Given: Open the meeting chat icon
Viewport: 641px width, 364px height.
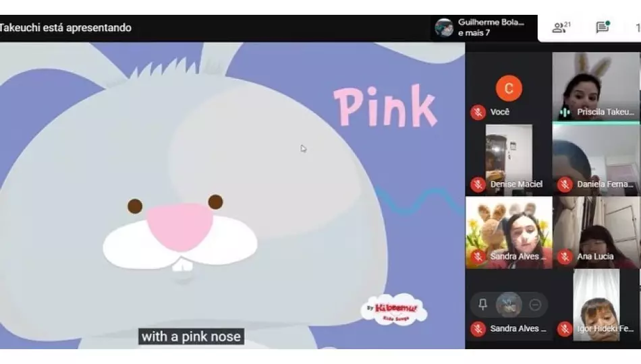Looking at the screenshot, I should click(x=603, y=27).
